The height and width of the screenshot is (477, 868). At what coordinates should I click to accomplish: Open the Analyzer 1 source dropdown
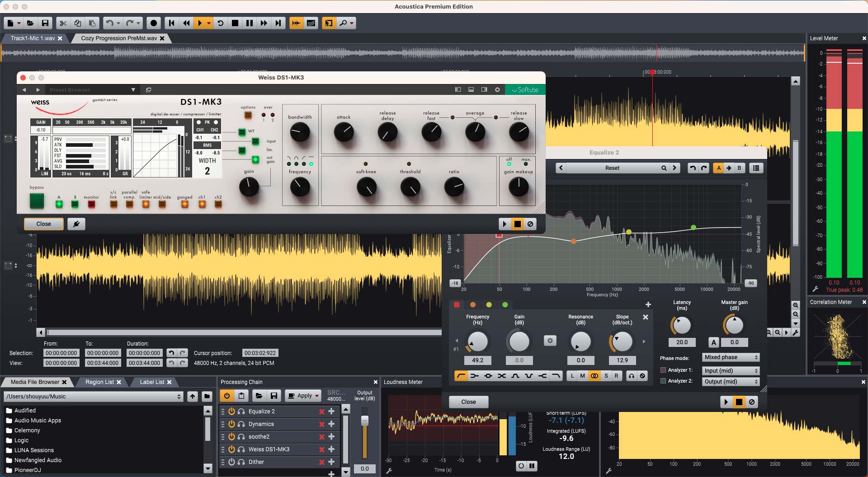coord(731,370)
